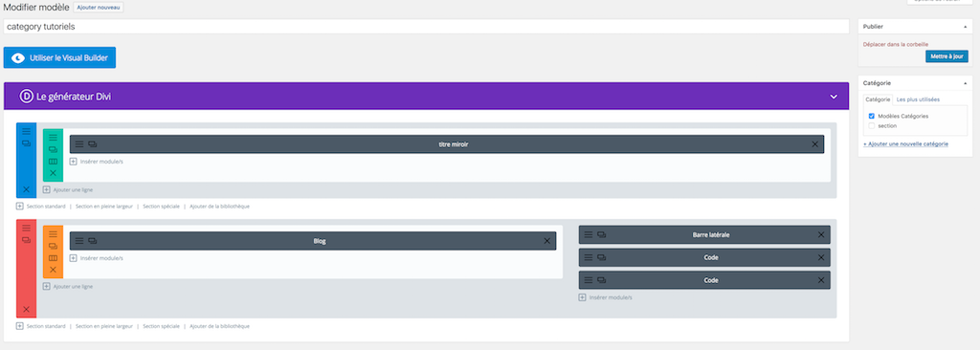Delete the red section with its X icon
Image resolution: width=980 pixels, height=350 pixels.
pyautogui.click(x=26, y=309)
